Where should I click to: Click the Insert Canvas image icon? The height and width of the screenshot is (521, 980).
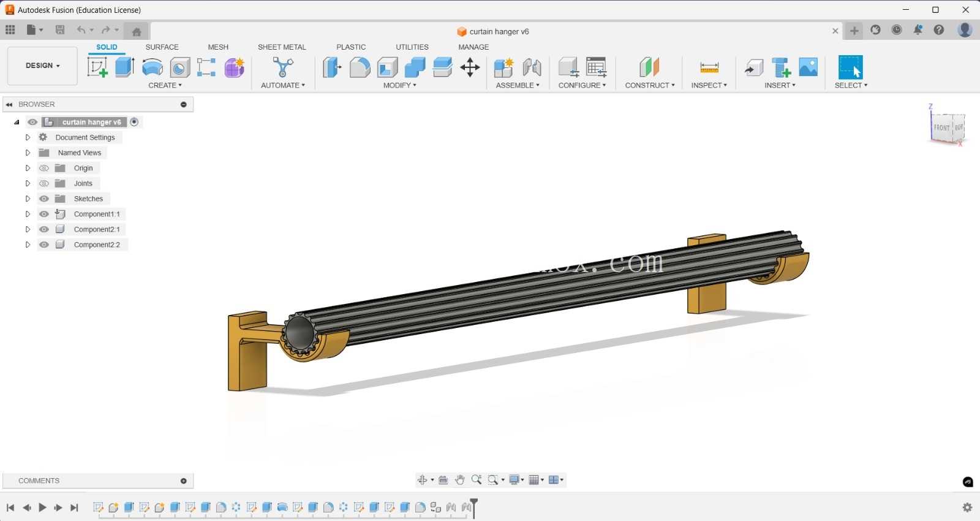pos(809,67)
